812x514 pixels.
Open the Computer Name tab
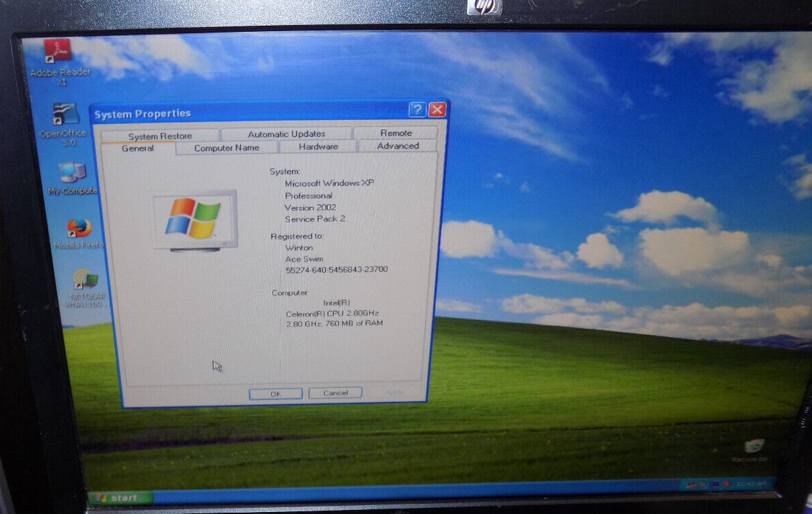[227, 148]
